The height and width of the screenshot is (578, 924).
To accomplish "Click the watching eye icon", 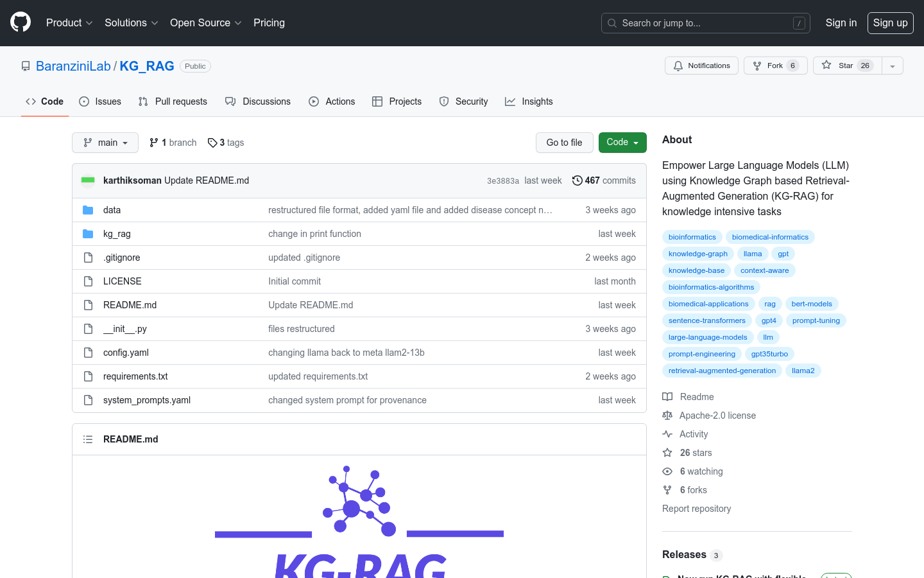I will [x=667, y=471].
